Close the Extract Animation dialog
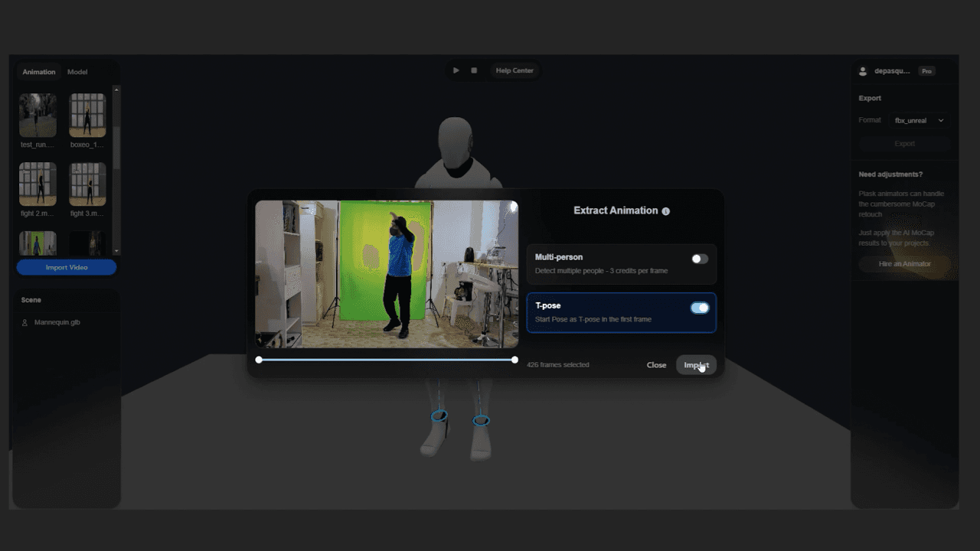This screenshot has height=551, width=980. (656, 365)
